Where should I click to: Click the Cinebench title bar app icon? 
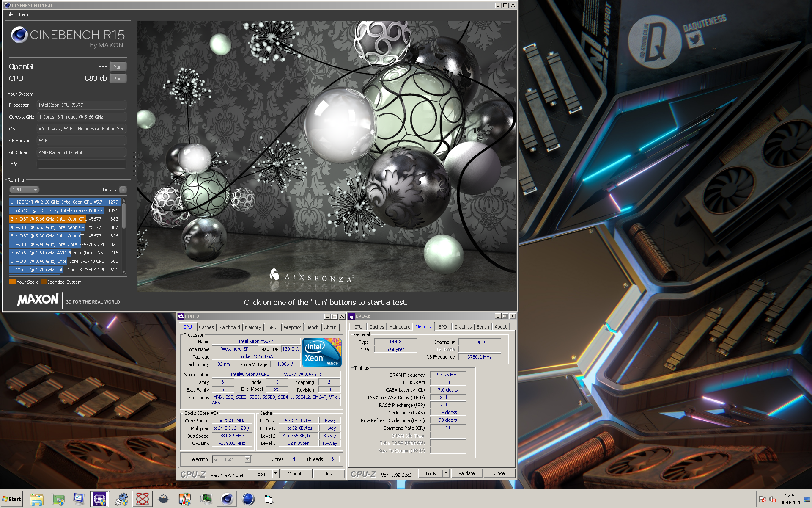coord(7,6)
